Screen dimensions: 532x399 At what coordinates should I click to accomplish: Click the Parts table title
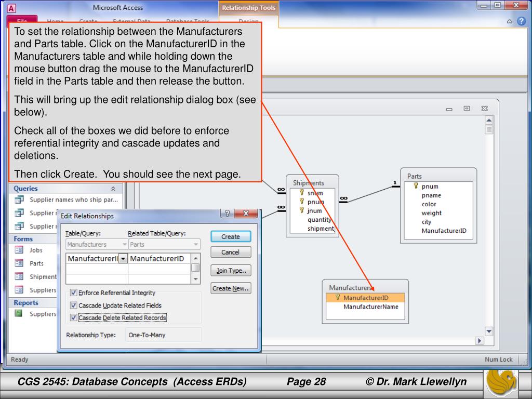(414, 176)
